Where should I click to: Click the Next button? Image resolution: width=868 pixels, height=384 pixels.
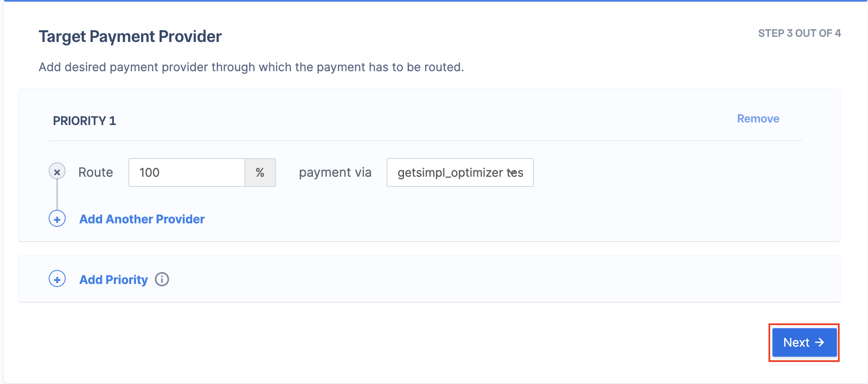[x=804, y=342]
